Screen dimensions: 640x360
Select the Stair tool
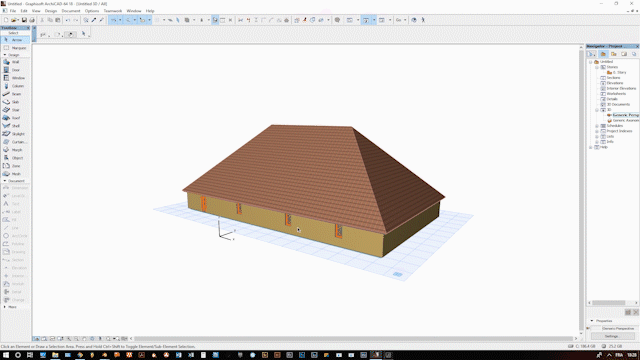(x=15, y=110)
